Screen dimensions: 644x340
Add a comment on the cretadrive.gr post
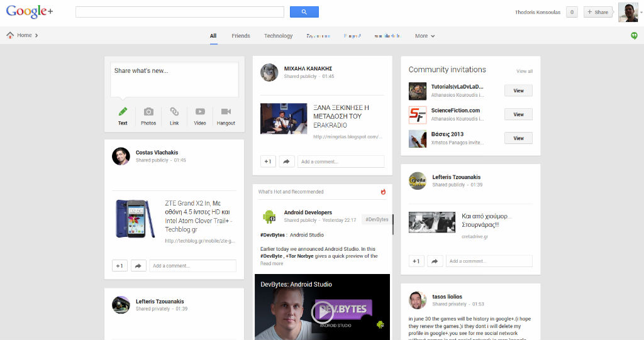coord(489,261)
